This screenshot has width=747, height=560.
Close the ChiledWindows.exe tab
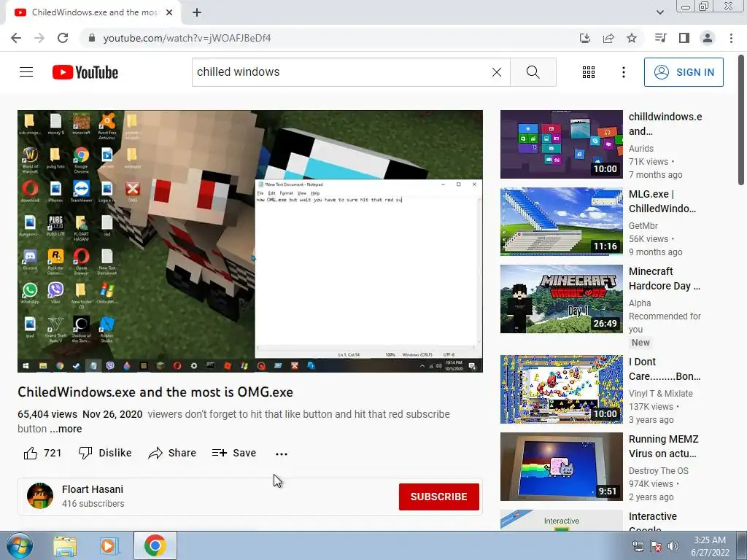click(x=169, y=12)
